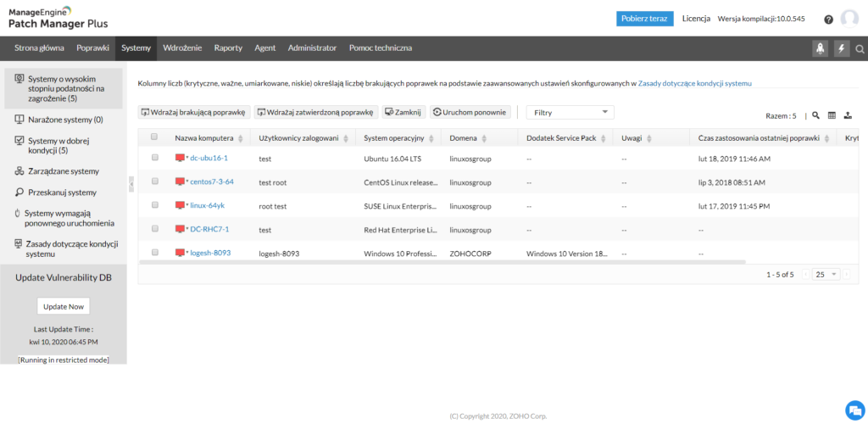The image size is (868, 424).
Task: Open the linux-64yk computer link
Action: [207, 205]
